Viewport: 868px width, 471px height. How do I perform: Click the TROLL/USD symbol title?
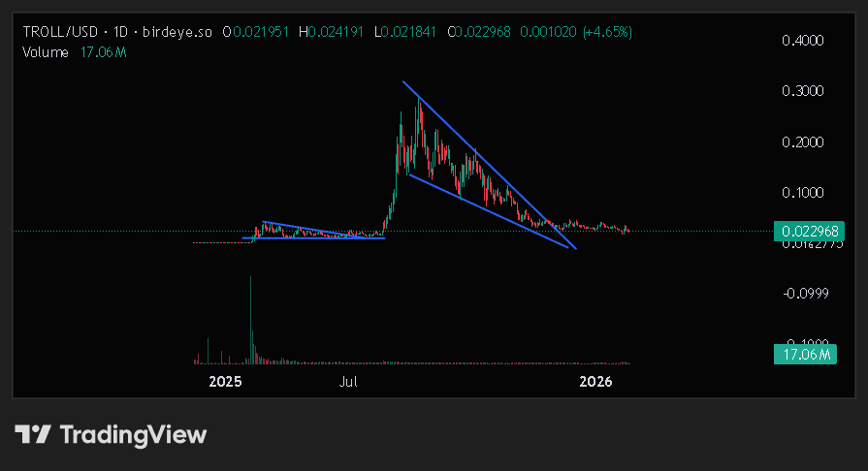point(60,32)
